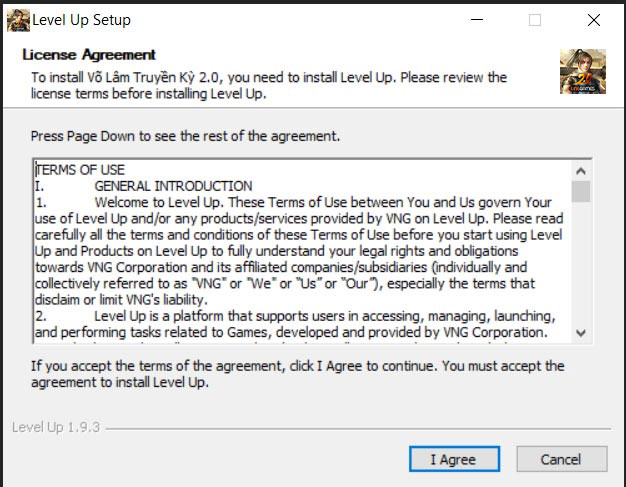Click the Press Page Down instruction text

[185, 135]
